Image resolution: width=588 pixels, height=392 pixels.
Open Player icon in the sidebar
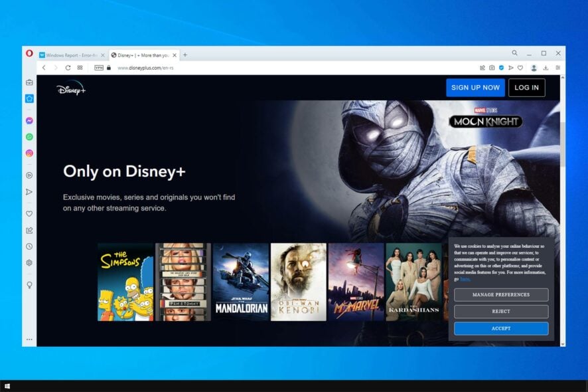29,175
